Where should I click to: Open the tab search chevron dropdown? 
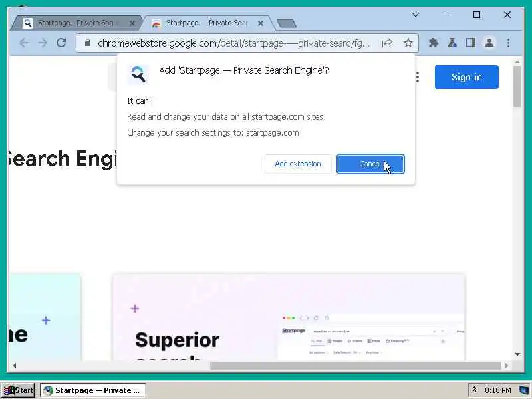coord(416,15)
